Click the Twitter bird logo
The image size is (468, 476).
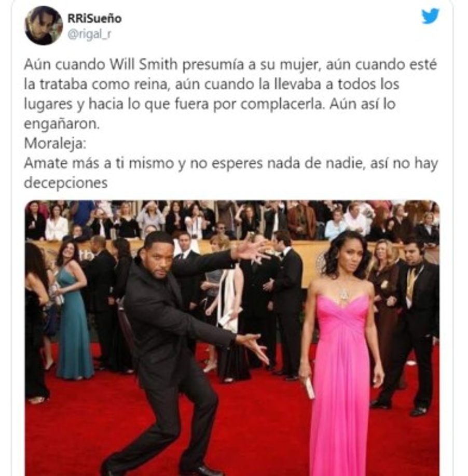point(430,16)
